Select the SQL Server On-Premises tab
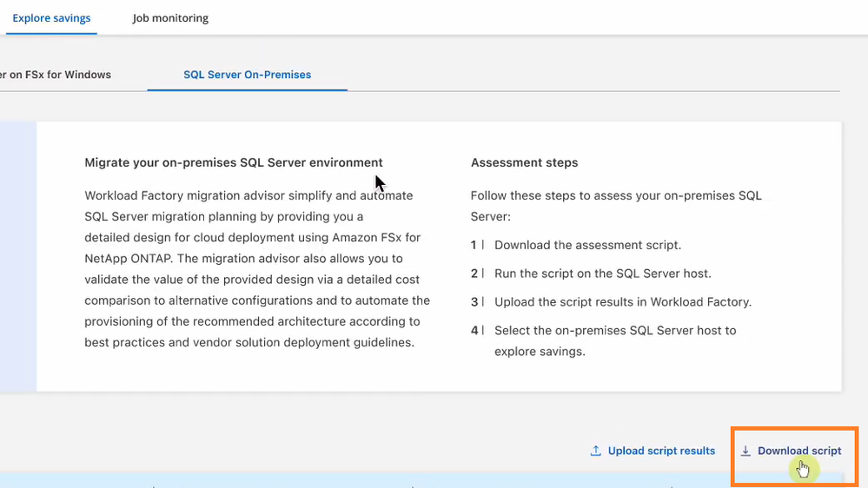 [x=247, y=75]
